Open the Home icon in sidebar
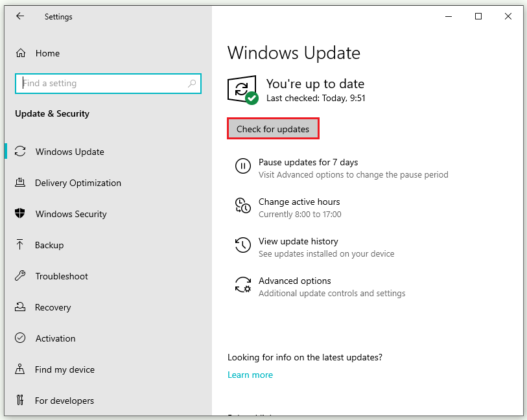 [x=21, y=53]
